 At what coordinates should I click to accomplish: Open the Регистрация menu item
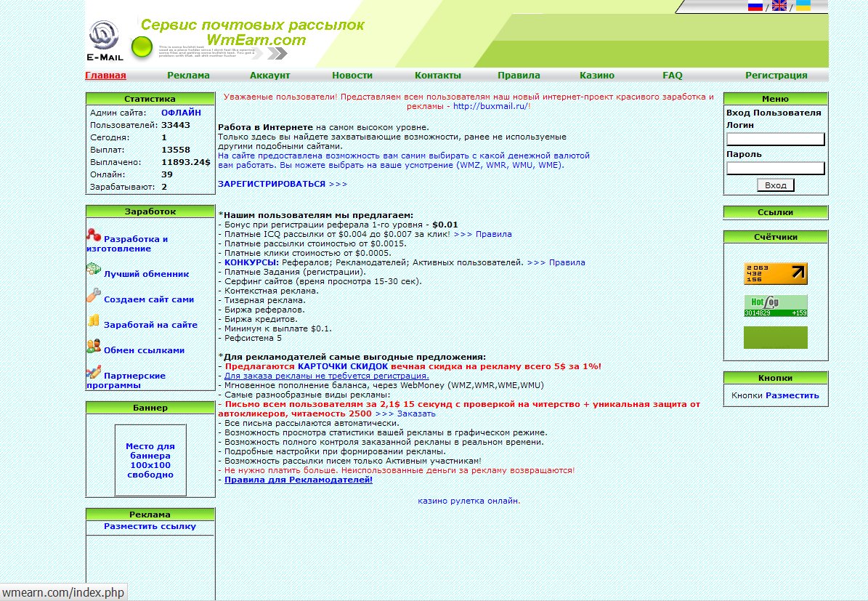tap(776, 76)
